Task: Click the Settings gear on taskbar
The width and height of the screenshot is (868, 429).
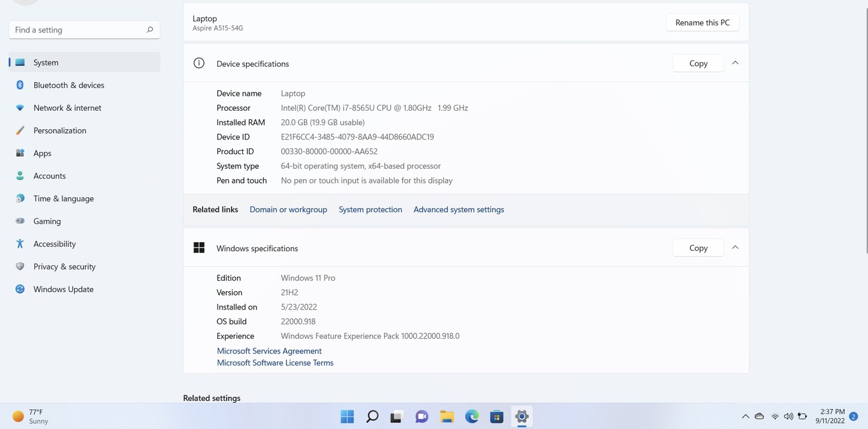Action: point(522,417)
